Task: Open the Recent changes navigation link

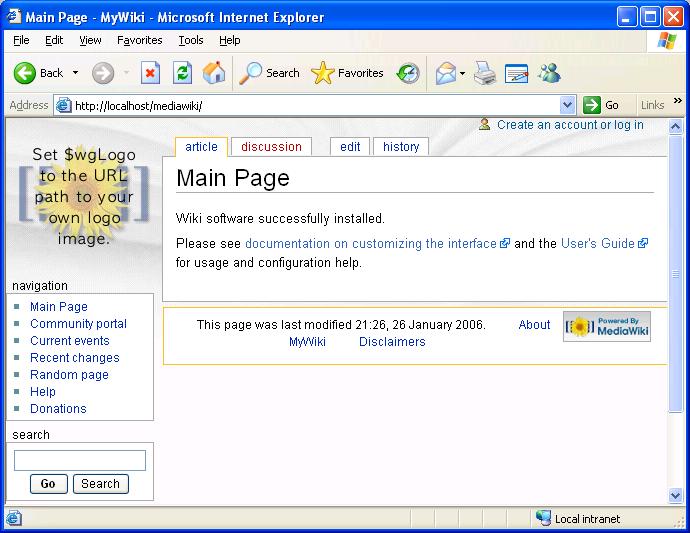Action: [75, 358]
